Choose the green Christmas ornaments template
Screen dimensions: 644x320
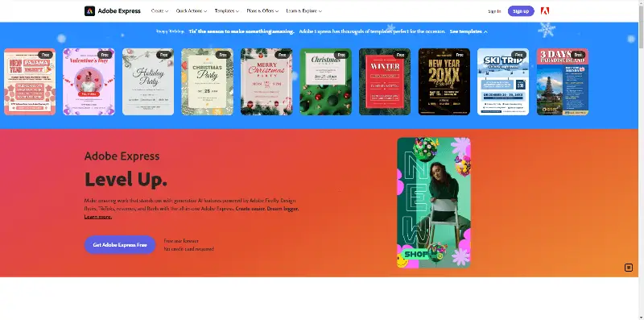(326, 82)
